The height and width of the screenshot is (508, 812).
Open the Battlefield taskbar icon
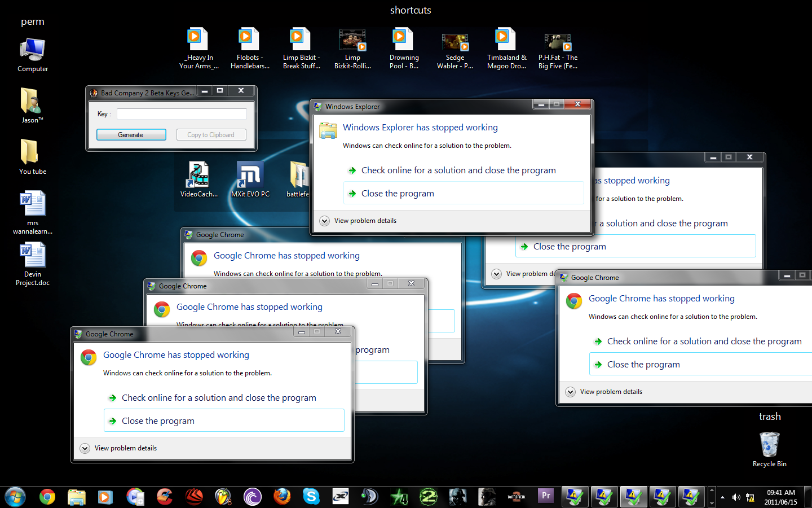(x=517, y=497)
